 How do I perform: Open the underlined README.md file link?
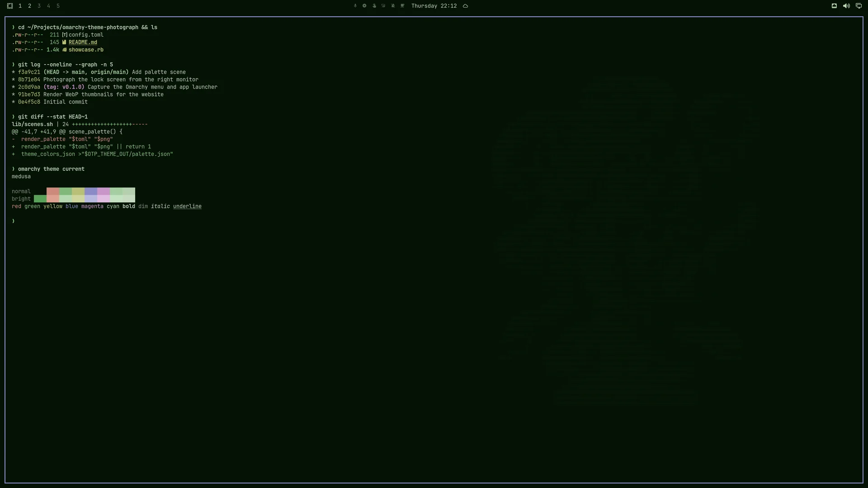83,42
